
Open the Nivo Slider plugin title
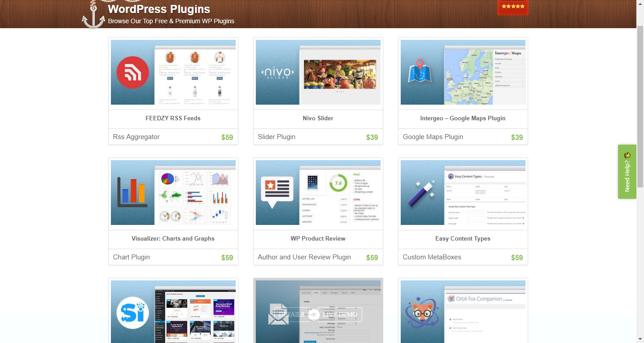[318, 119]
